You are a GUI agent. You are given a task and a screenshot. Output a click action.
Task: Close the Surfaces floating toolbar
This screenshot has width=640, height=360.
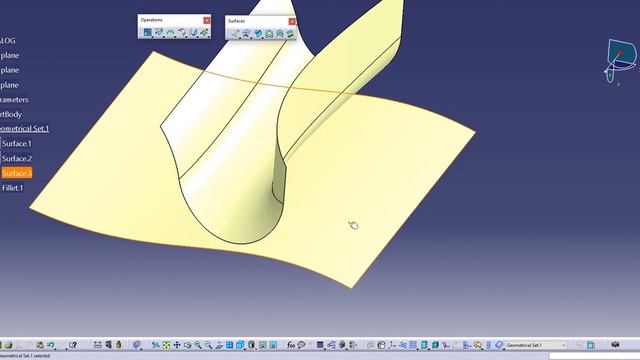(x=292, y=21)
